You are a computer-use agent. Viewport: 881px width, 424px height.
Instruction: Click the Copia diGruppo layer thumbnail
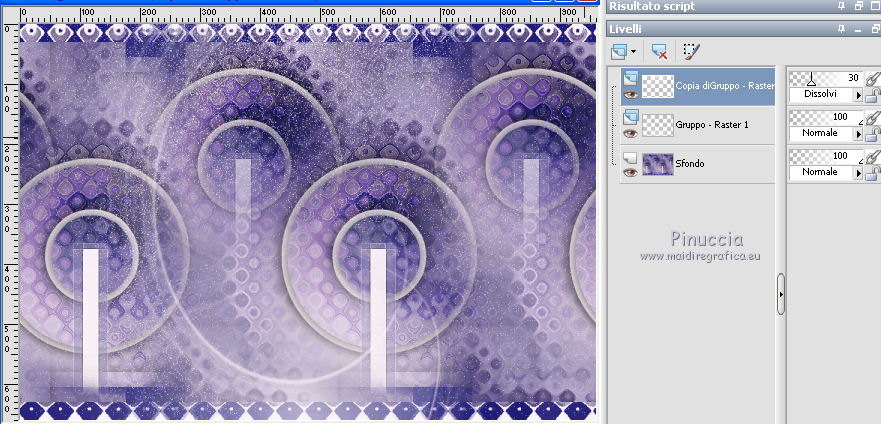(x=657, y=86)
